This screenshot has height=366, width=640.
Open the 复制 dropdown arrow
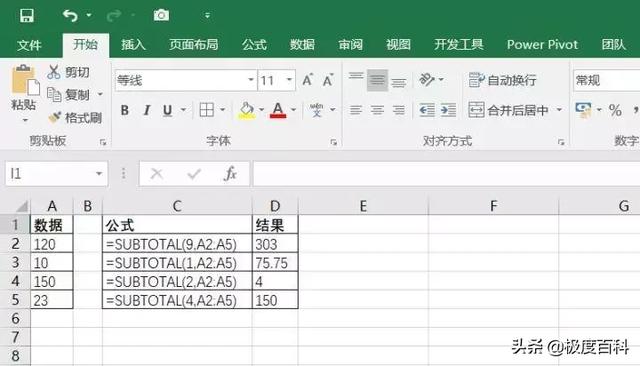100,95
